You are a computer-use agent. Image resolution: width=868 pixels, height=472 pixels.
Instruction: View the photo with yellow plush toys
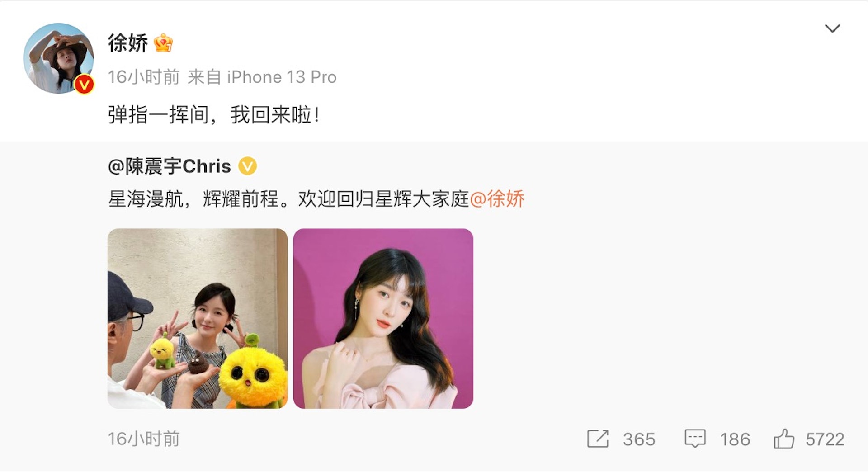tap(198, 318)
